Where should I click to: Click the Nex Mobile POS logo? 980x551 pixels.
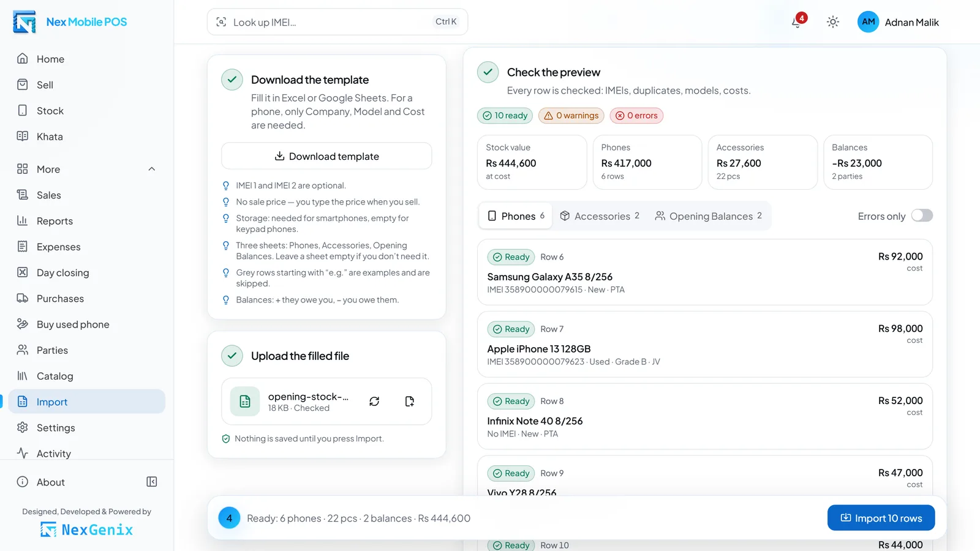(x=70, y=22)
